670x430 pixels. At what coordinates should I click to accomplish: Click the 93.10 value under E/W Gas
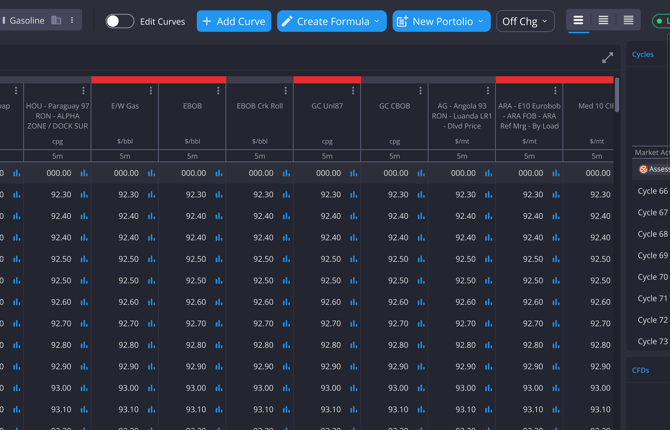(128, 409)
